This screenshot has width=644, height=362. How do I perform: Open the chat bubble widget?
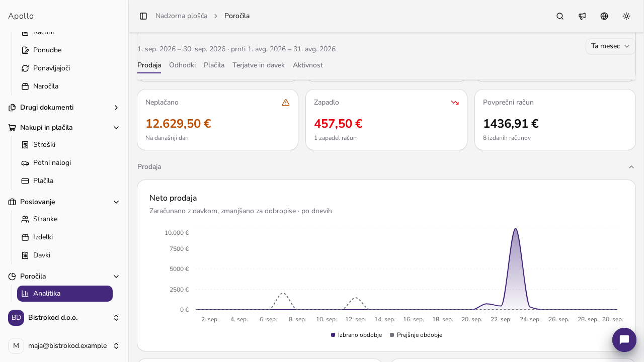click(624, 340)
